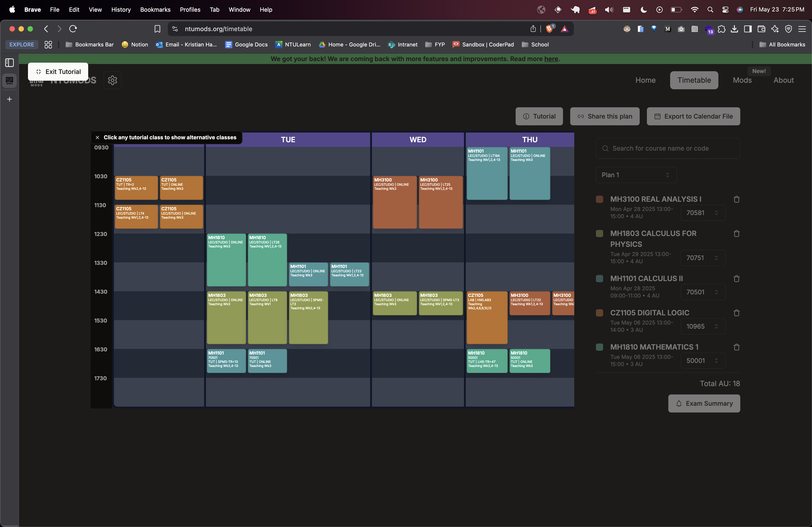Screen dimensions: 812x527
Task: Reload the page with refresh icon
Action: coord(73,29)
